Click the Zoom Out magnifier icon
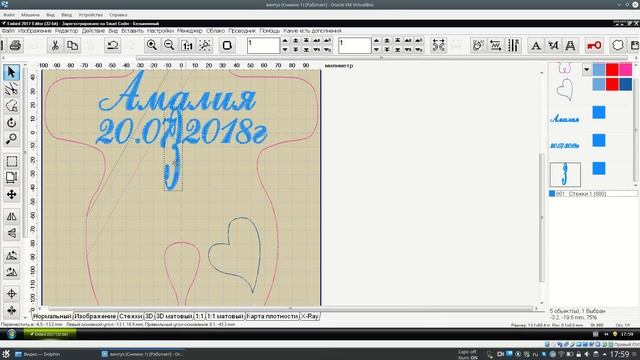Screen dimensions: 640x360 coord(169,45)
